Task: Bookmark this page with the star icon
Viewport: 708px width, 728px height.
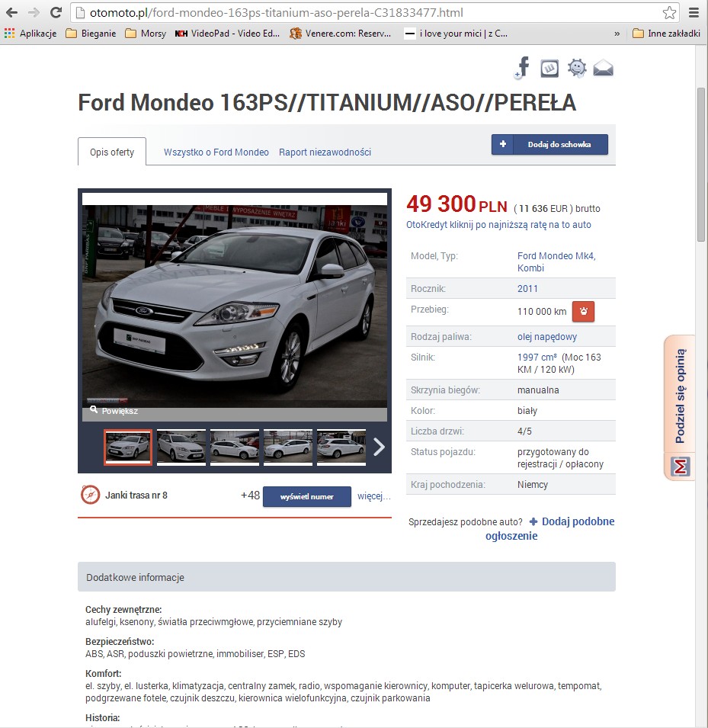Action: click(x=669, y=12)
